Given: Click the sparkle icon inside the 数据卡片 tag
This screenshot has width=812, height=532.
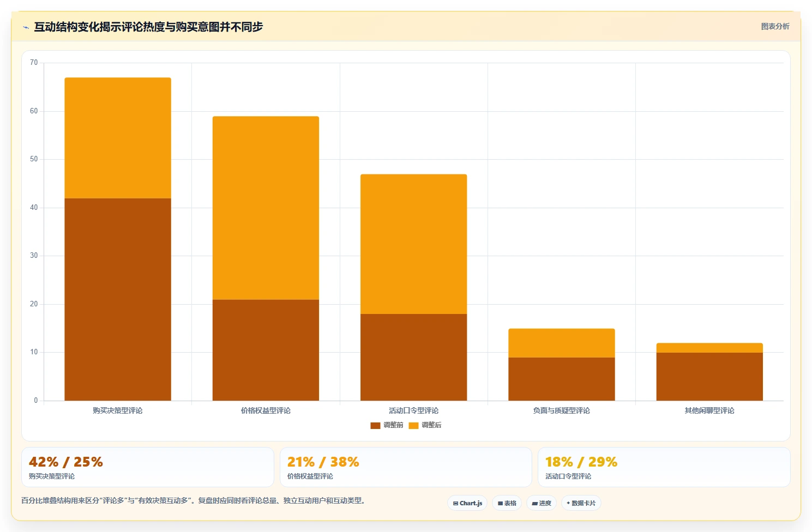Looking at the screenshot, I should (x=568, y=503).
